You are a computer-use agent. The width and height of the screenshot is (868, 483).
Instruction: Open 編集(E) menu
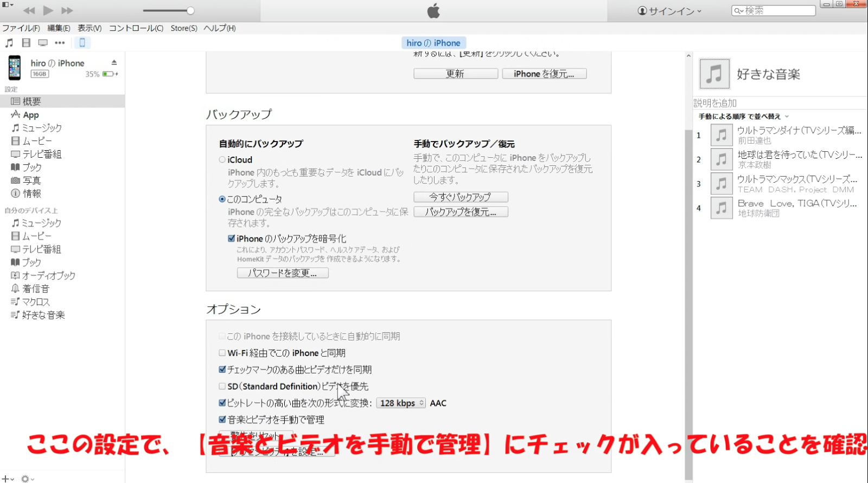(59, 28)
